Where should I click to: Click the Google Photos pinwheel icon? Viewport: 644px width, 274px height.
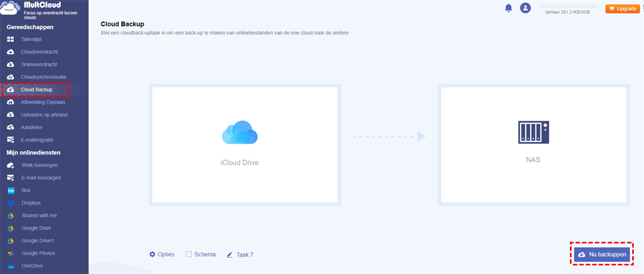[11, 253]
